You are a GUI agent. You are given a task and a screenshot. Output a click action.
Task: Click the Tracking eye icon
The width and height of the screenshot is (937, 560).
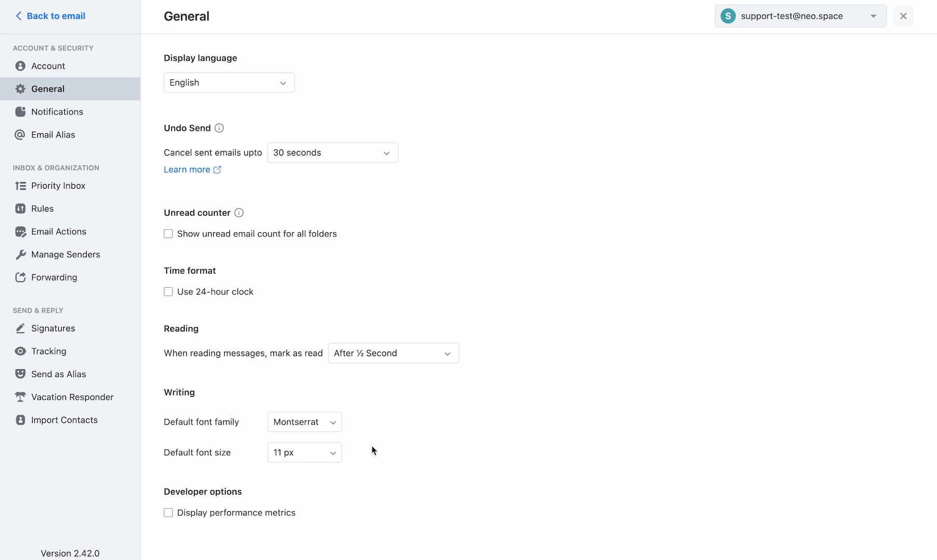pos(20,351)
